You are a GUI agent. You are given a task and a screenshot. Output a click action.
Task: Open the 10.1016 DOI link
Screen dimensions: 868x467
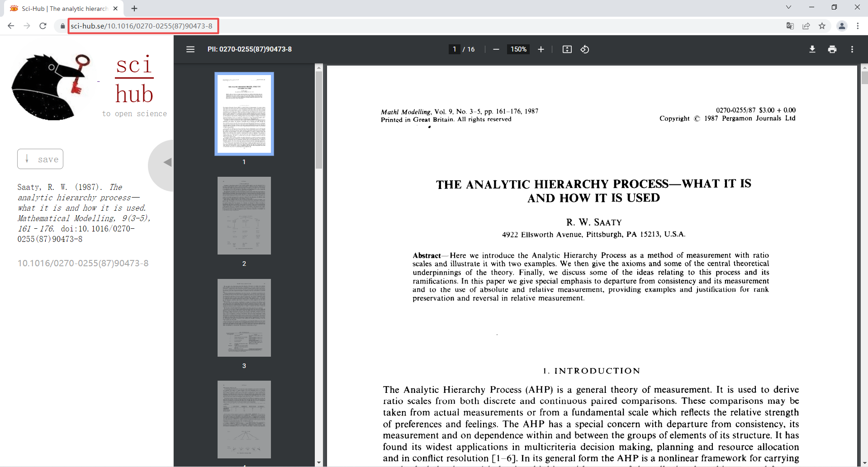[83, 263]
